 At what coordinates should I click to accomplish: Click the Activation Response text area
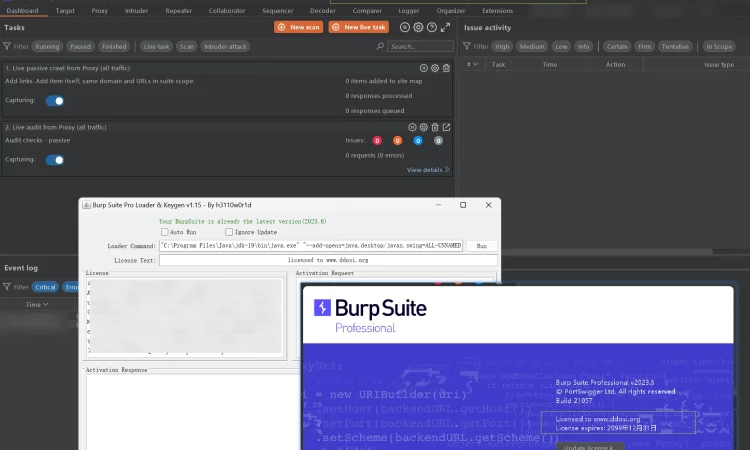coord(193,412)
